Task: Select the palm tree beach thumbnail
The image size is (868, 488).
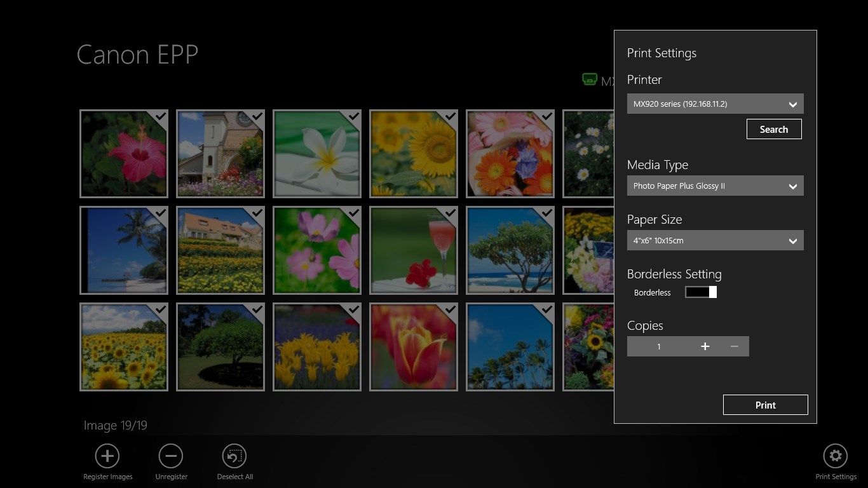Action: [124, 250]
